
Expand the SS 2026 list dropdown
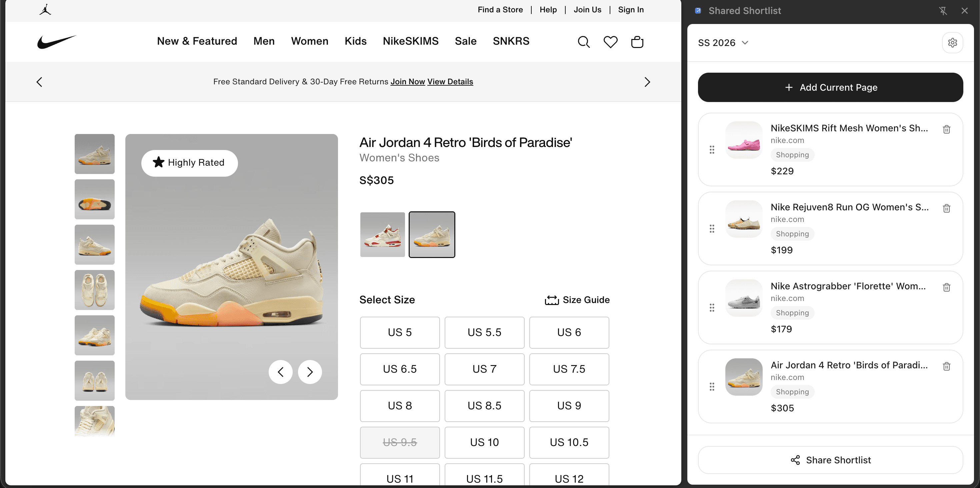(723, 43)
